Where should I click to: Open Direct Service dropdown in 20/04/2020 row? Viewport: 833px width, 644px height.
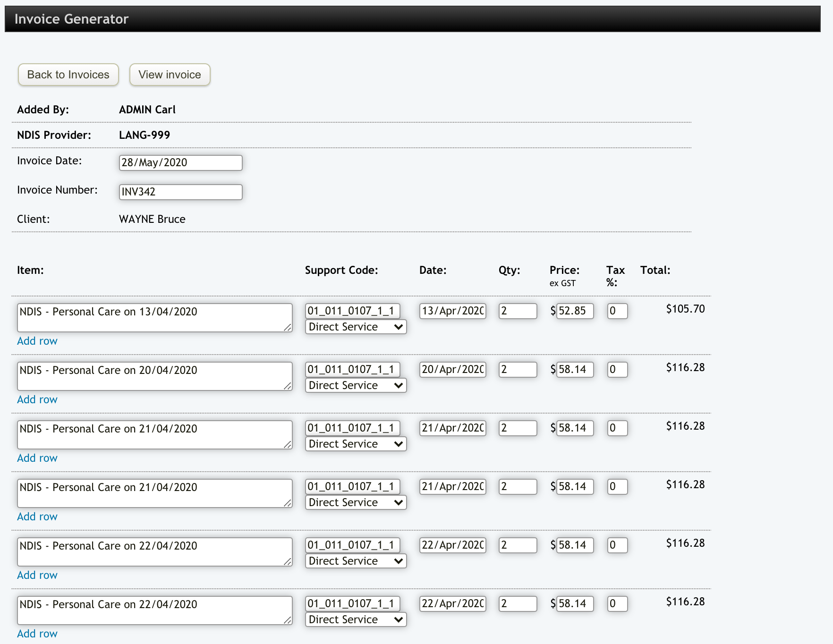click(356, 385)
